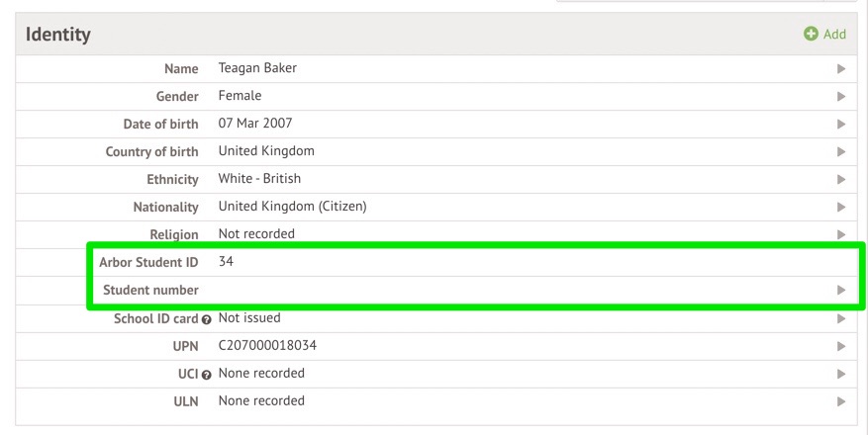868x435 pixels.
Task: Expand the ULN row arrow
Action: click(840, 401)
